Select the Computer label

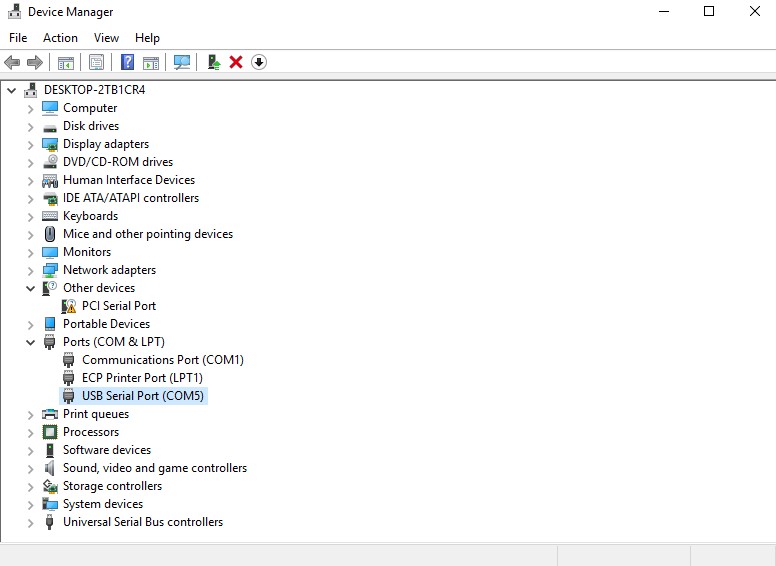[x=90, y=108]
